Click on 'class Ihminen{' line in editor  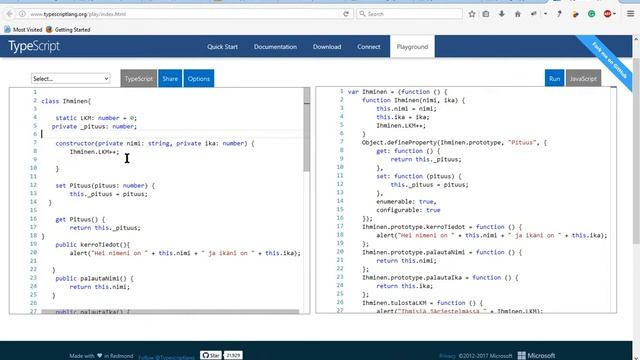pyautogui.click(x=66, y=101)
